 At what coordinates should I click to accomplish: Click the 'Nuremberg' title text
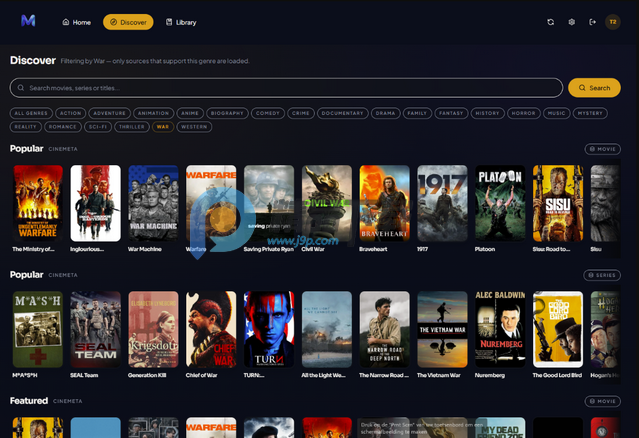pyautogui.click(x=490, y=375)
